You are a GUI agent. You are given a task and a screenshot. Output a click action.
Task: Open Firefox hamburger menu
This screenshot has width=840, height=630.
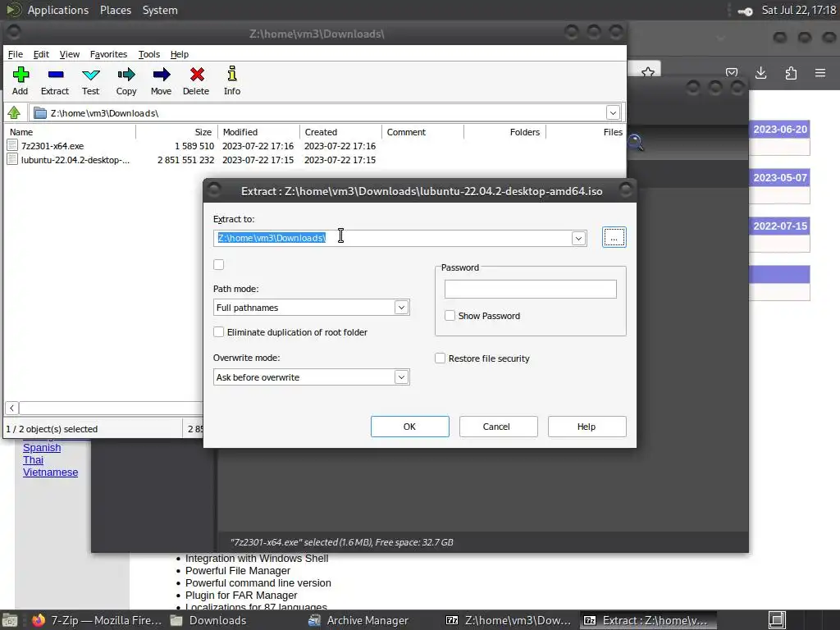(820, 73)
